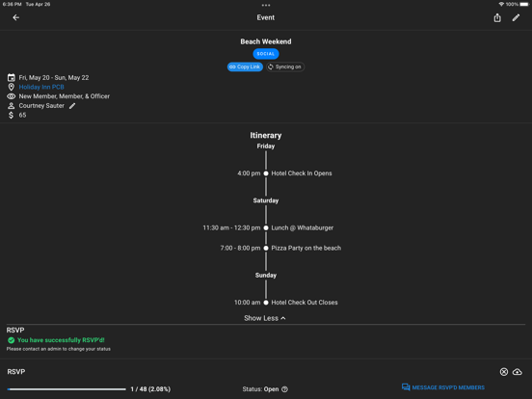Click the 'Sunday' day heading
This screenshot has width=532, height=399.
tap(266, 276)
